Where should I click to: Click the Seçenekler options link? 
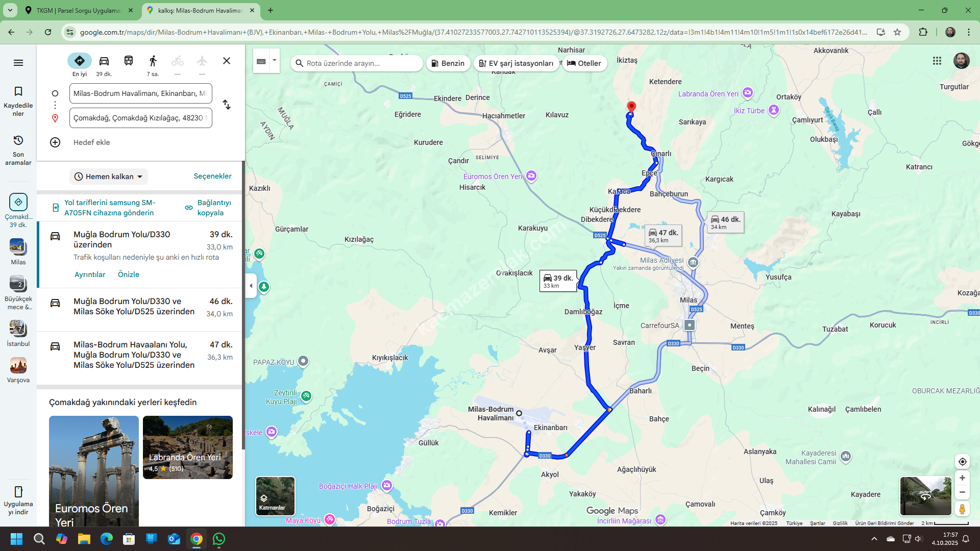click(212, 176)
